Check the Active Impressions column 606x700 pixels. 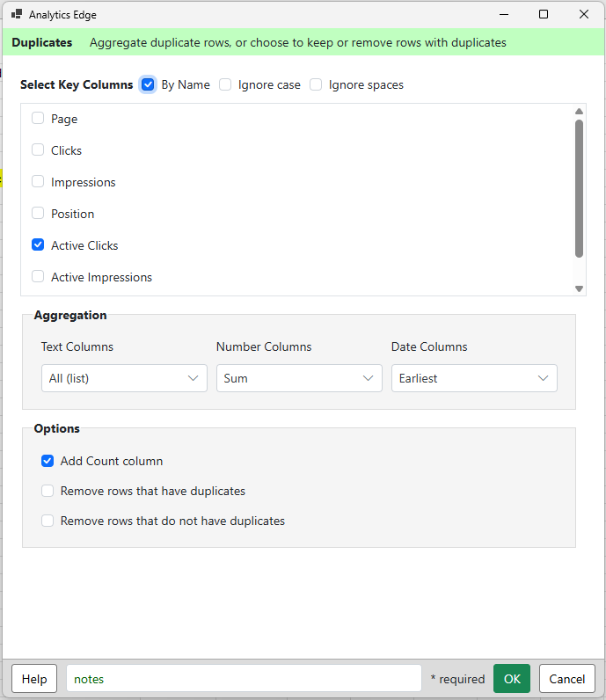point(38,276)
